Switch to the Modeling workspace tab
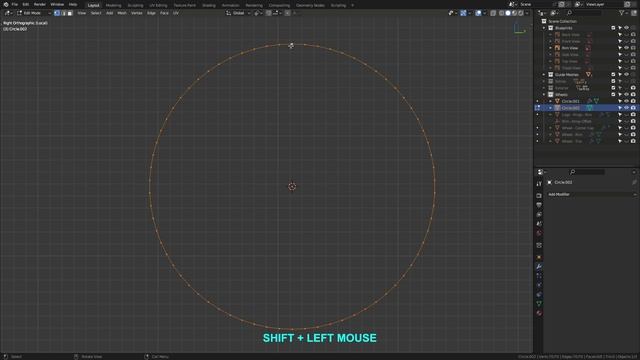The height and width of the screenshot is (360, 640). click(x=113, y=5)
